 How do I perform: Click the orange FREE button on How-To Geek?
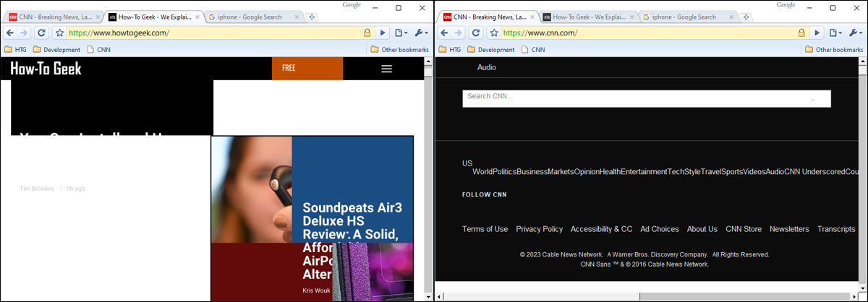pos(307,68)
